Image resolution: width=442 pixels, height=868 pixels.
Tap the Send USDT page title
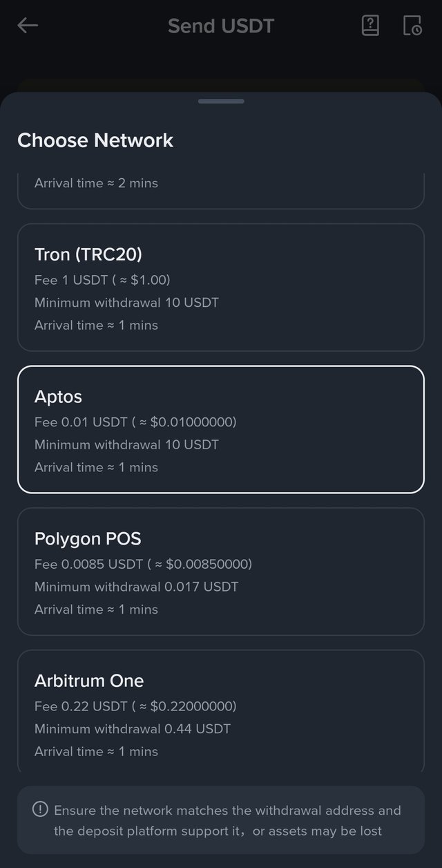click(x=221, y=26)
